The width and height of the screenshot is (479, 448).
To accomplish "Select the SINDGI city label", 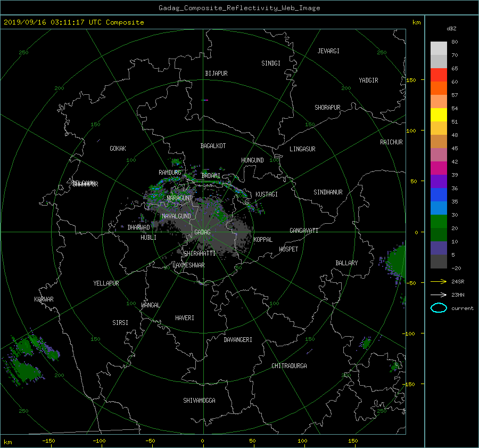I will 271,63.
